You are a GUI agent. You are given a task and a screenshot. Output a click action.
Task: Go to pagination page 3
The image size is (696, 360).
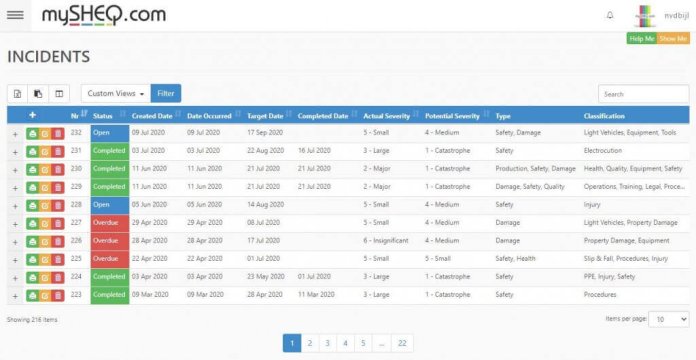pos(328,343)
